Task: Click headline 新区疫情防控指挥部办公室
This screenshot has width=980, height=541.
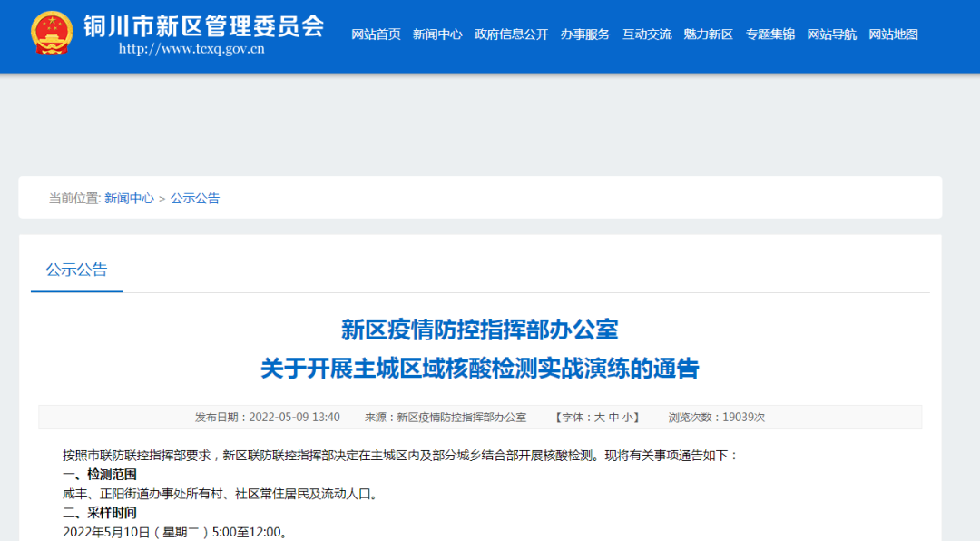Action: [480, 330]
